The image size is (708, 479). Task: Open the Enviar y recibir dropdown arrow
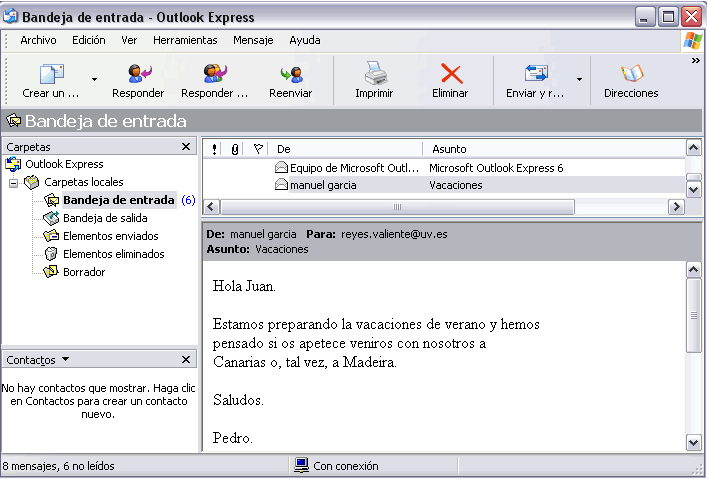pos(579,79)
